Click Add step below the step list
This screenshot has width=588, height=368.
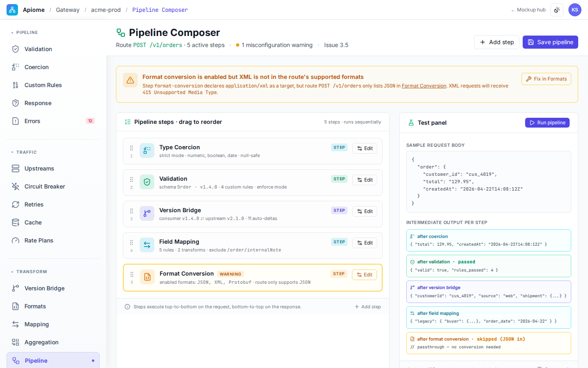(x=368, y=307)
